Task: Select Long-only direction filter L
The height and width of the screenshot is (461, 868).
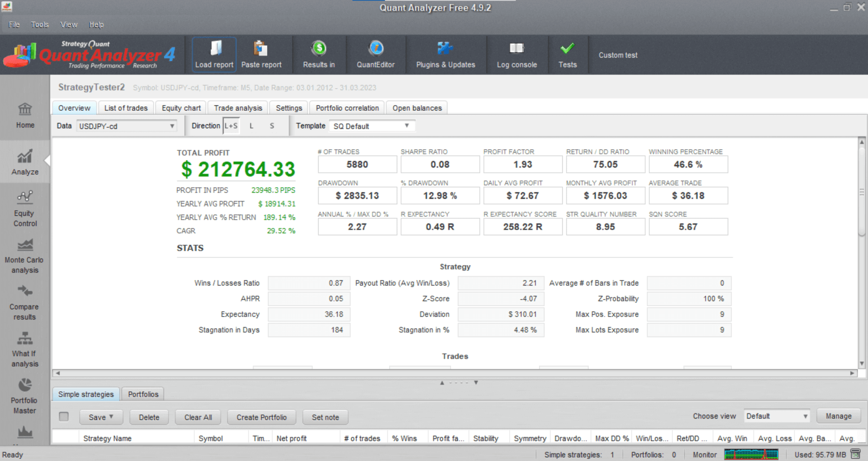Action: 251,126
